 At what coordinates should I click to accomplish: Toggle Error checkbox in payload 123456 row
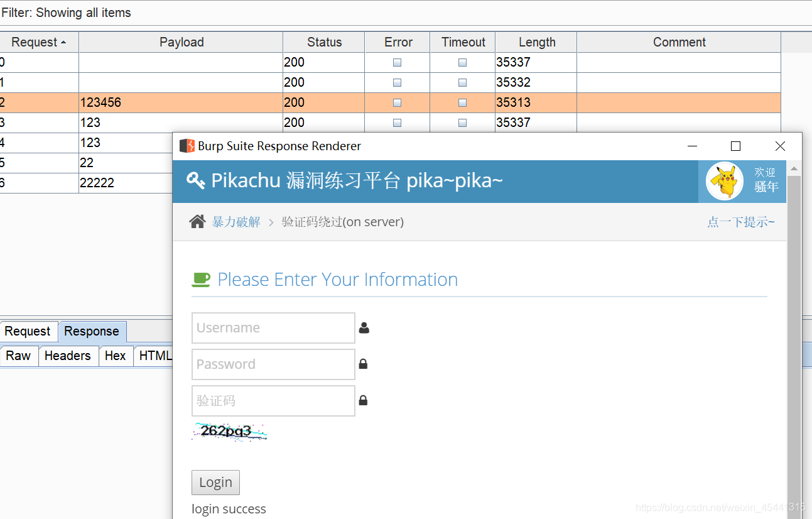coord(397,102)
